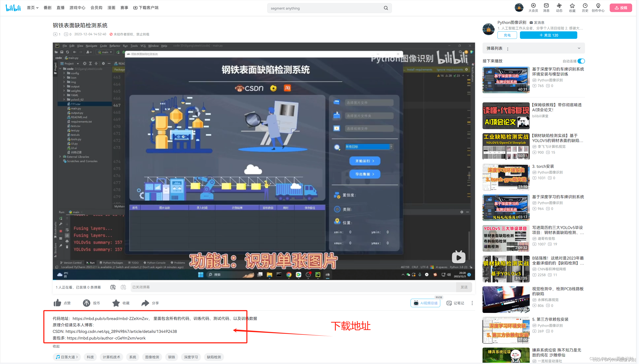This screenshot has height=364, width=639.
Task: Click the search input field
Action: [x=325, y=8]
